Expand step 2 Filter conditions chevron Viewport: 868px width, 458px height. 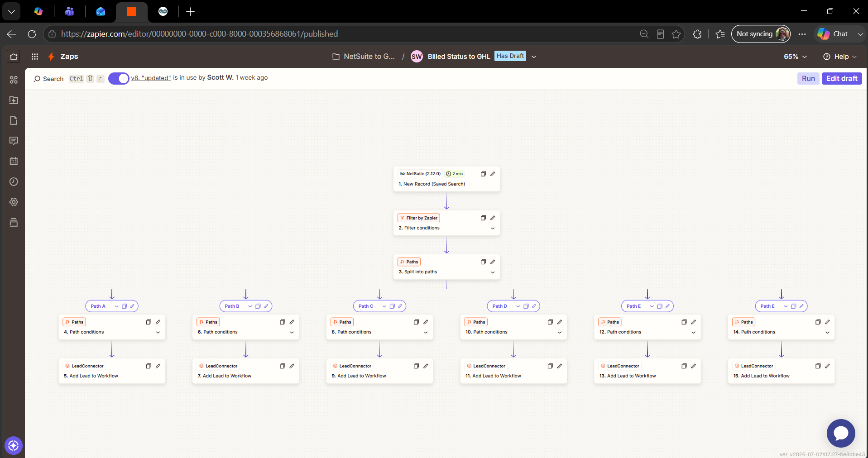(x=493, y=228)
